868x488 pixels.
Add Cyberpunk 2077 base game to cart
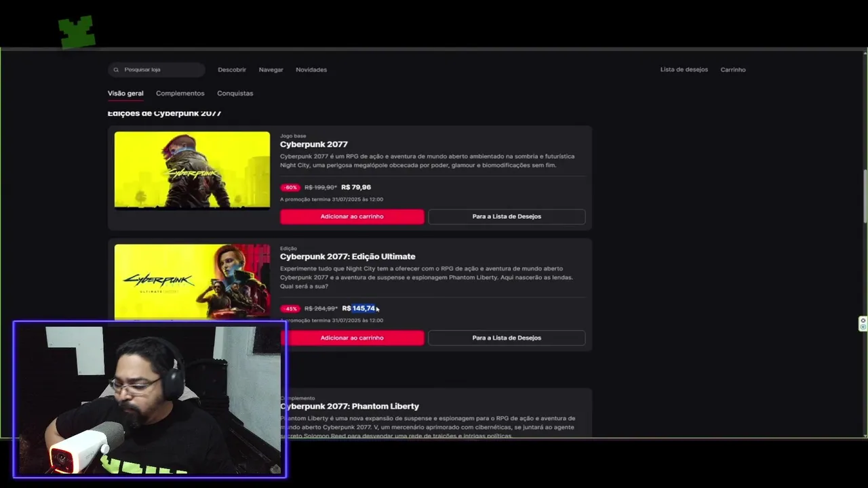(352, 216)
